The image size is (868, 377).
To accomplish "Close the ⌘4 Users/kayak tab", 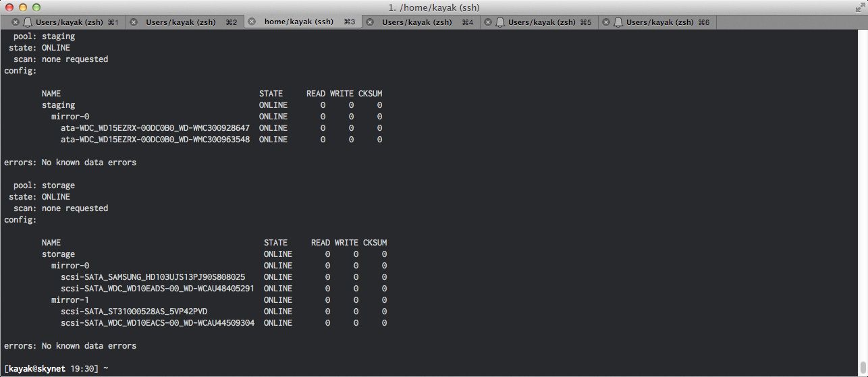I will point(369,22).
